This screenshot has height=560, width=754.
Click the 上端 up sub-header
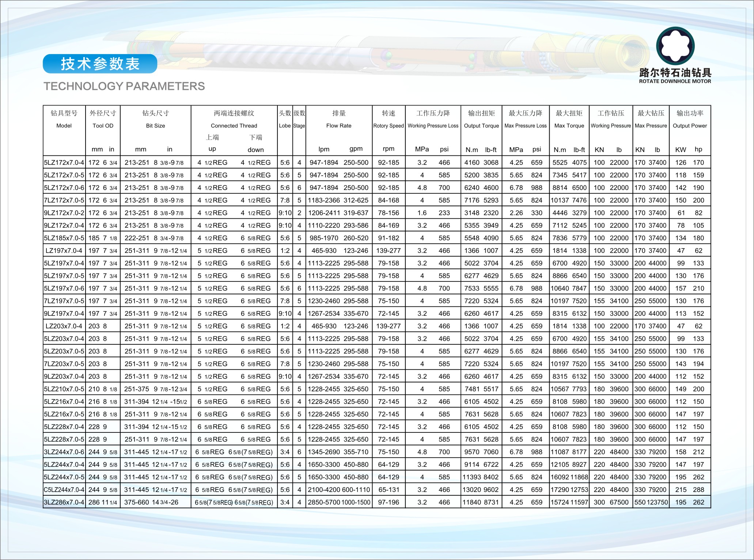[x=212, y=143]
